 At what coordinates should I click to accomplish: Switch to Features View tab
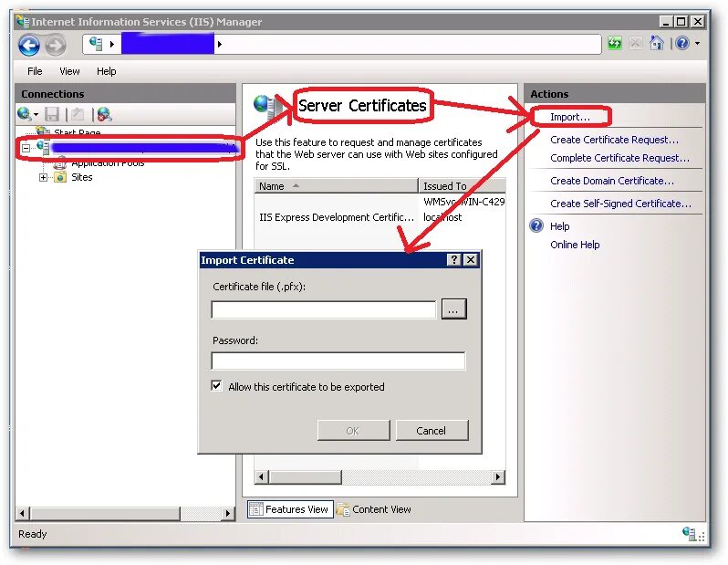tap(290, 509)
